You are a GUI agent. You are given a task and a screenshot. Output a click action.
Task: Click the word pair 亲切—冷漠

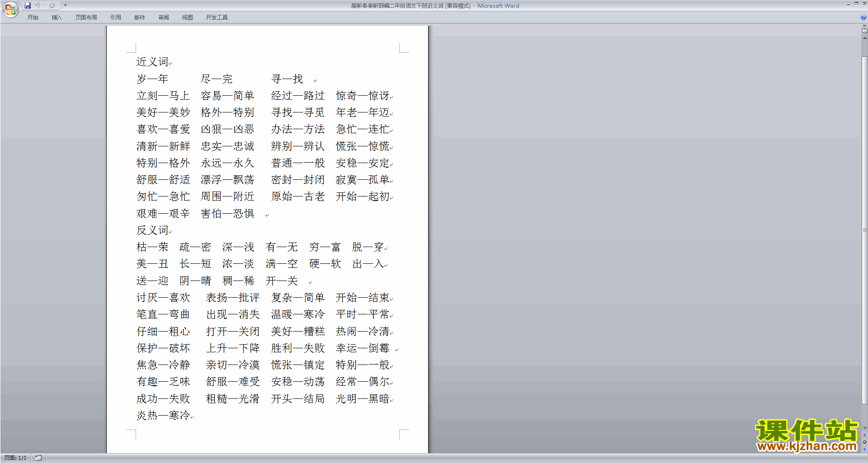(233, 365)
